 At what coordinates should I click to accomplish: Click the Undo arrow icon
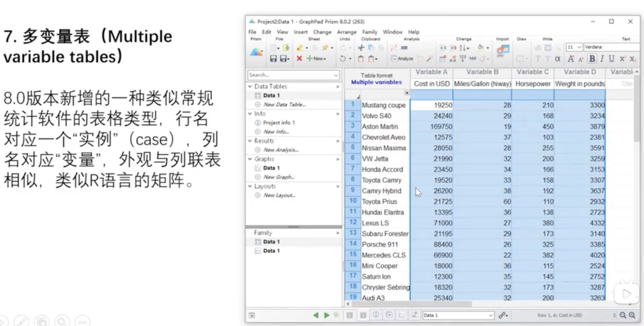click(343, 58)
